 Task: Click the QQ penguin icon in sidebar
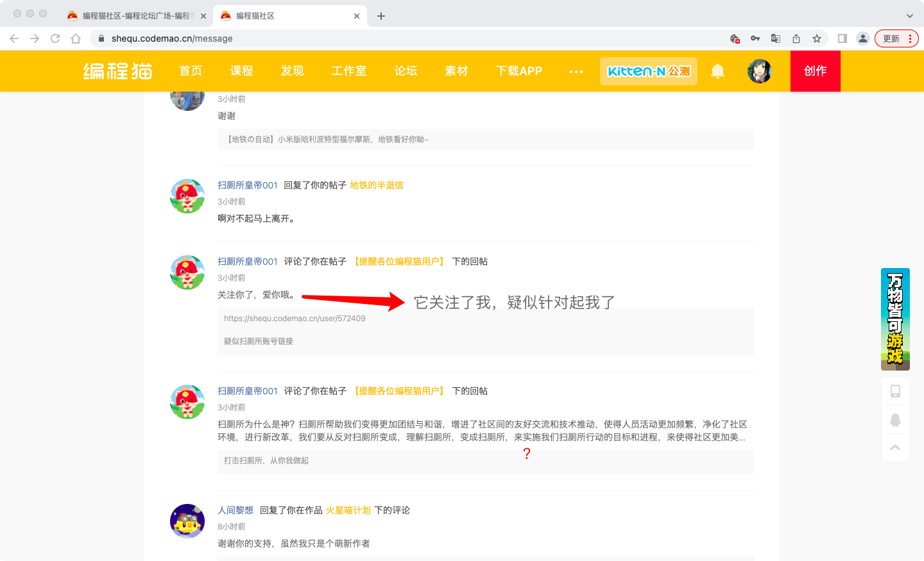point(895,419)
